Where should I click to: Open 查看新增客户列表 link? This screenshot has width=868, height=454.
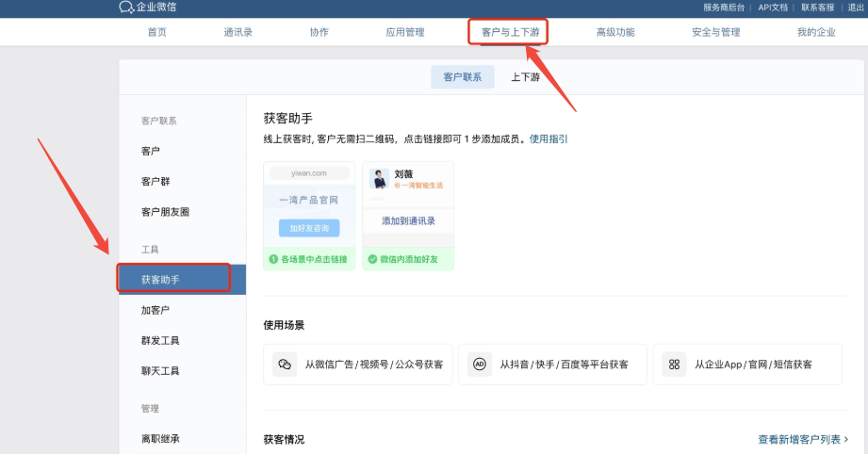click(799, 439)
